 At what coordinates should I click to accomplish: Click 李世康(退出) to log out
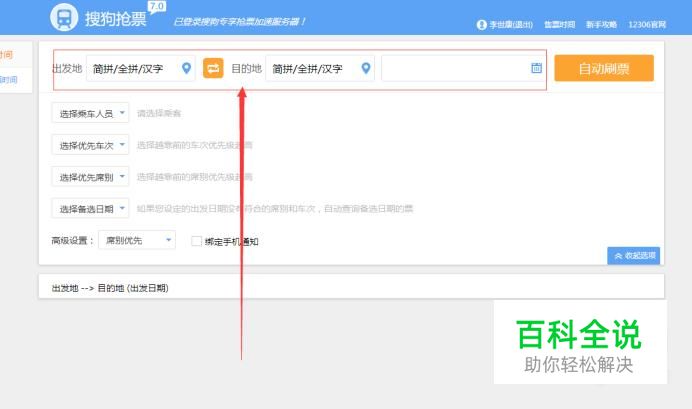point(511,25)
